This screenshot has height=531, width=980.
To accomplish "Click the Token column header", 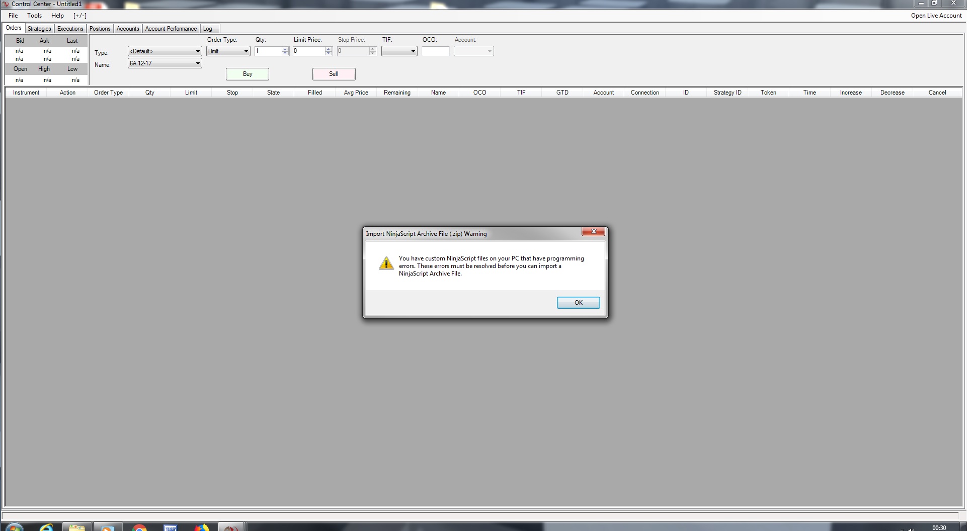I will 768,93.
